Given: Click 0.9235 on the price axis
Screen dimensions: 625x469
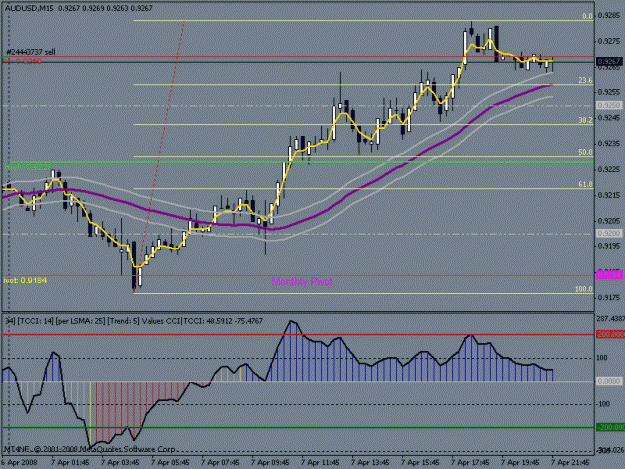Looking at the screenshot, I should (609, 144).
